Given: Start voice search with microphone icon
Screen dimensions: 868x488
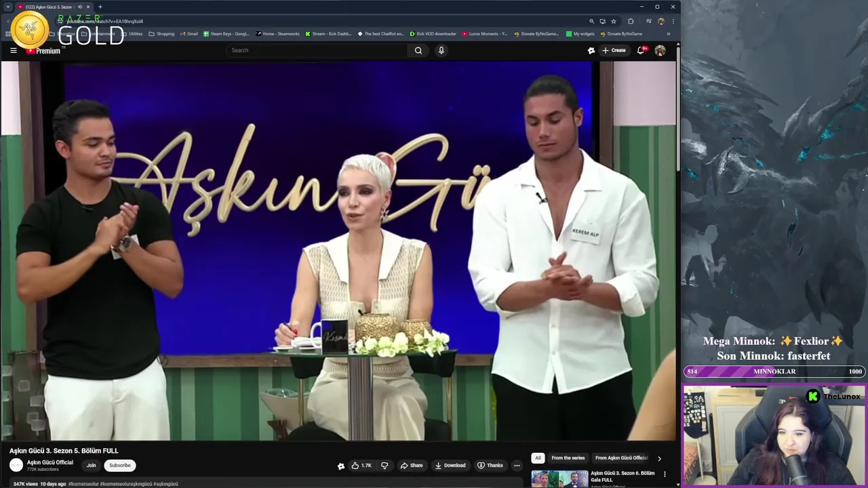Looking at the screenshot, I should (441, 50).
